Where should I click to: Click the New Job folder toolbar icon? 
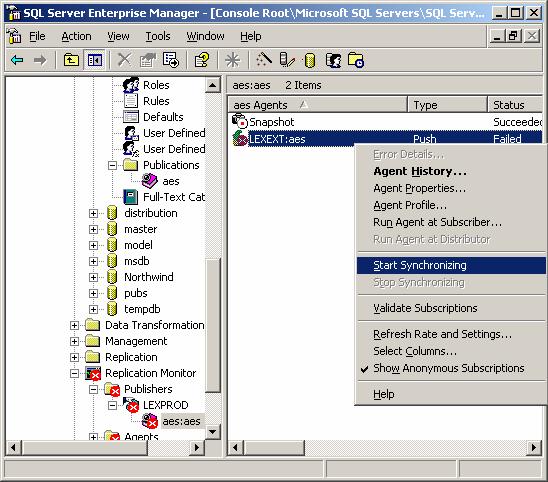356,60
